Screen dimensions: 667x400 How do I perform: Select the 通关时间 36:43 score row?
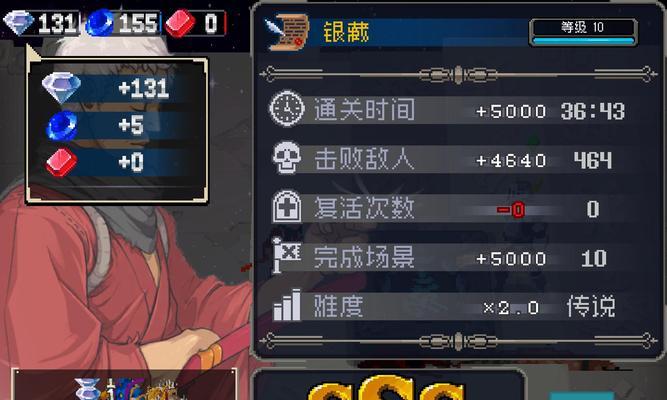(451, 111)
